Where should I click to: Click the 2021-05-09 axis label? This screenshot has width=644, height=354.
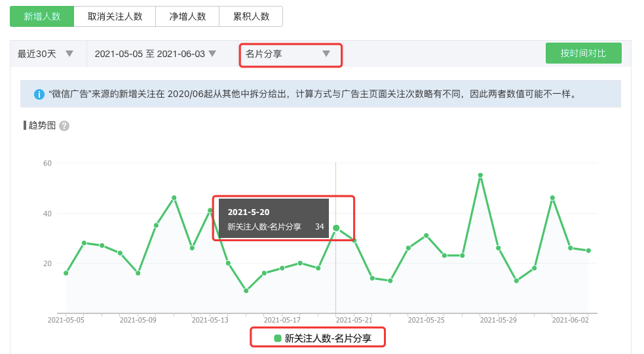(138, 320)
